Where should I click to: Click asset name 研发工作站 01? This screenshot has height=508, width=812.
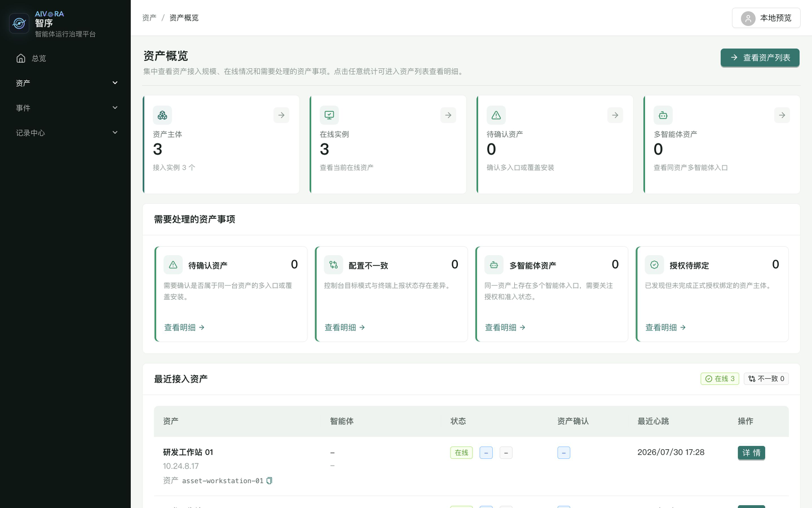pyautogui.click(x=188, y=452)
